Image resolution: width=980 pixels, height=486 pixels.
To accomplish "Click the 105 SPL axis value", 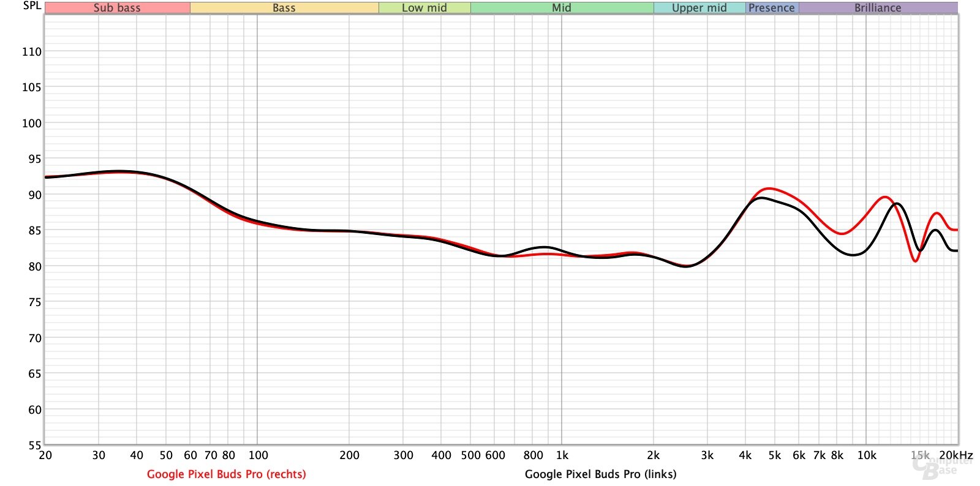I will pos(32,88).
